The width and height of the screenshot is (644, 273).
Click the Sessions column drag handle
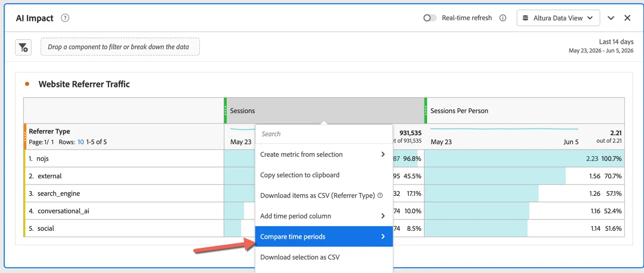(226, 111)
